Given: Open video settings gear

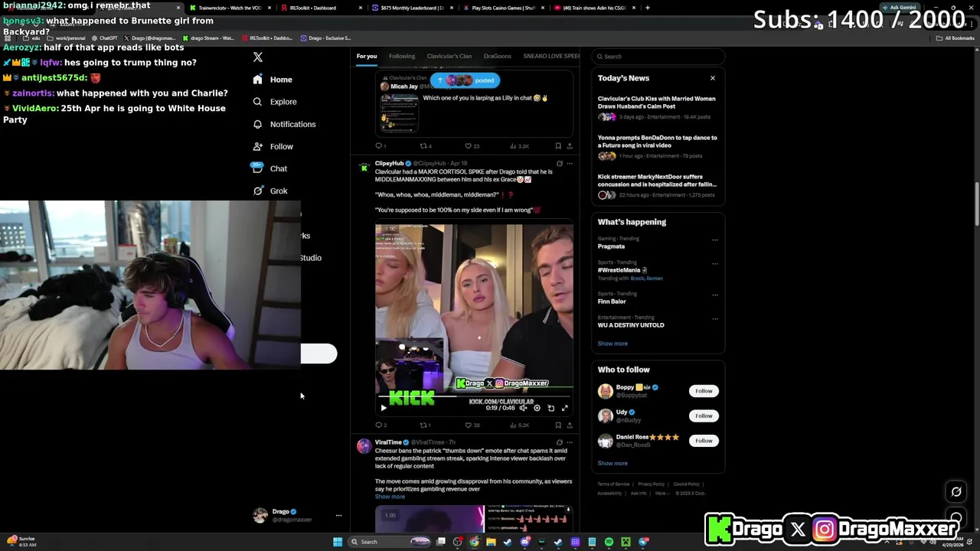Looking at the screenshot, I should (537, 408).
